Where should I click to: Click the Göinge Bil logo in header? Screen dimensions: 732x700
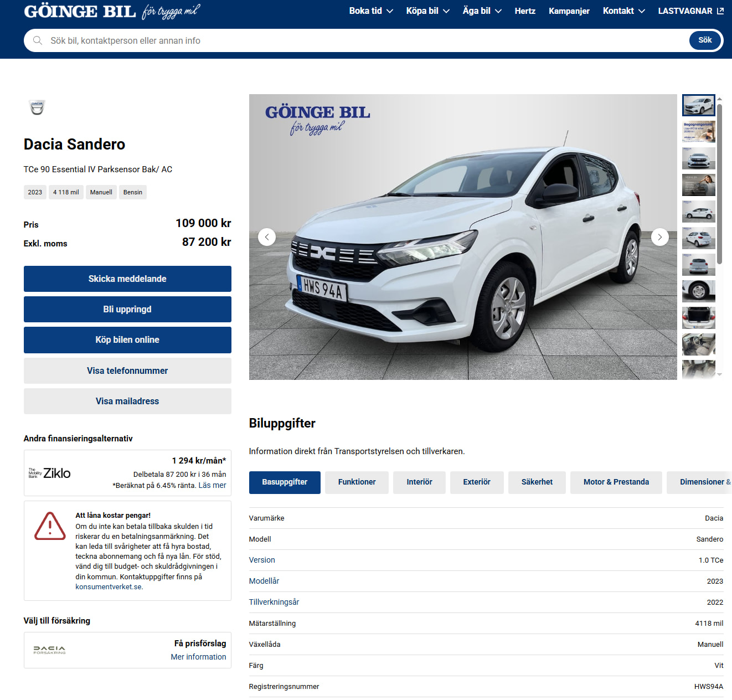[x=111, y=12]
